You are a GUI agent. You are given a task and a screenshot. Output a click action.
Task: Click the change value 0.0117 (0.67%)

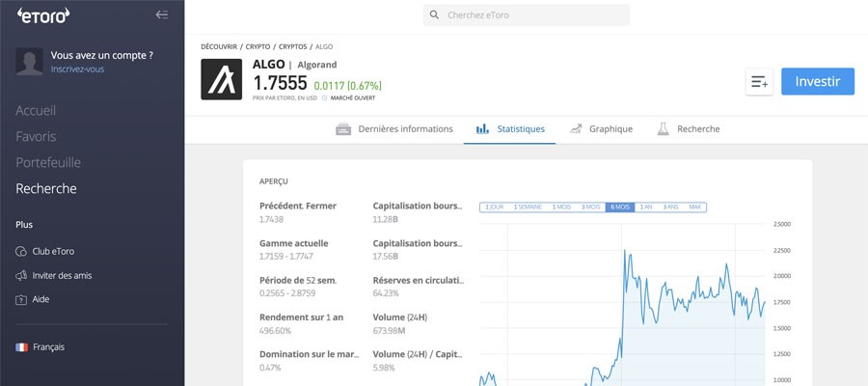point(347,86)
